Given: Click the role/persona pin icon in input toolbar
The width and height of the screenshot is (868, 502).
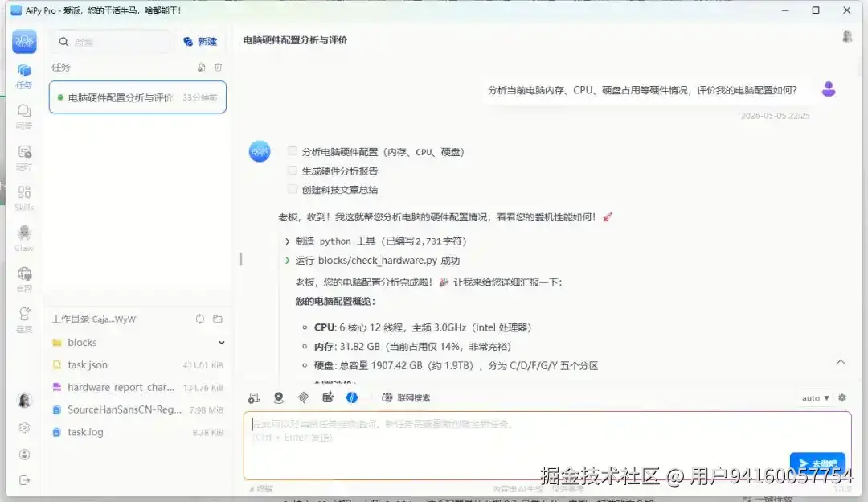Looking at the screenshot, I should 278,397.
